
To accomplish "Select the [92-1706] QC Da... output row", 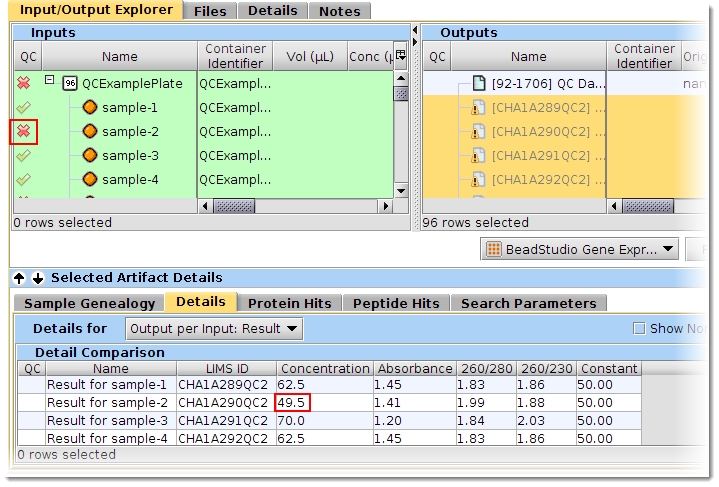I will coord(564,83).
